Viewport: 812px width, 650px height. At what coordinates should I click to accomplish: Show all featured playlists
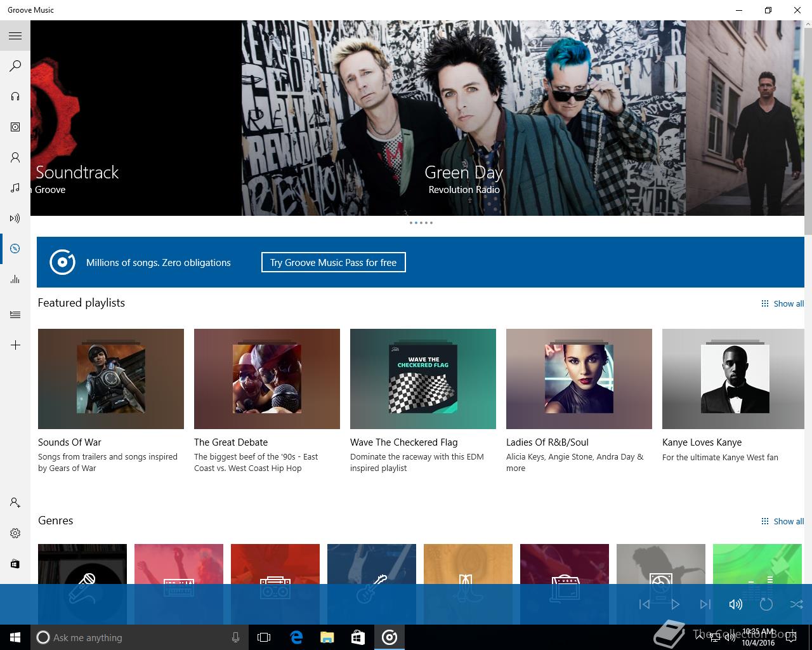pos(783,303)
